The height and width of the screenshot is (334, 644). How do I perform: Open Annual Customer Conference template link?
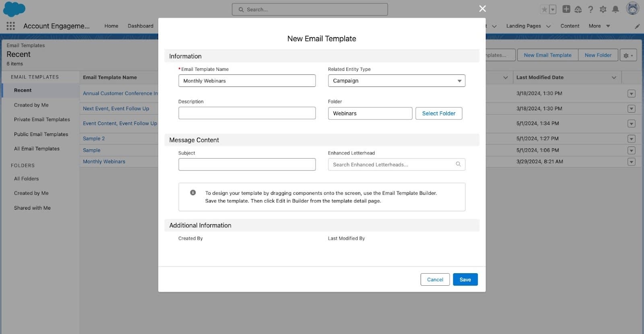click(x=120, y=93)
